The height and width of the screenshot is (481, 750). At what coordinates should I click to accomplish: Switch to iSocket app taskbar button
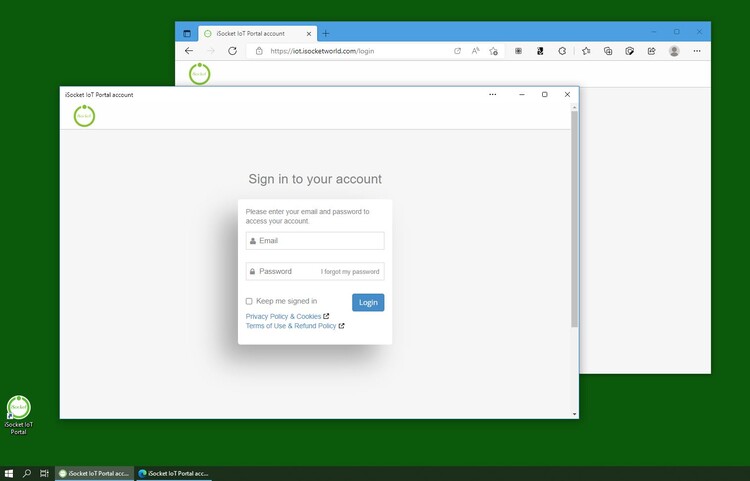pyautogui.click(x=94, y=473)
